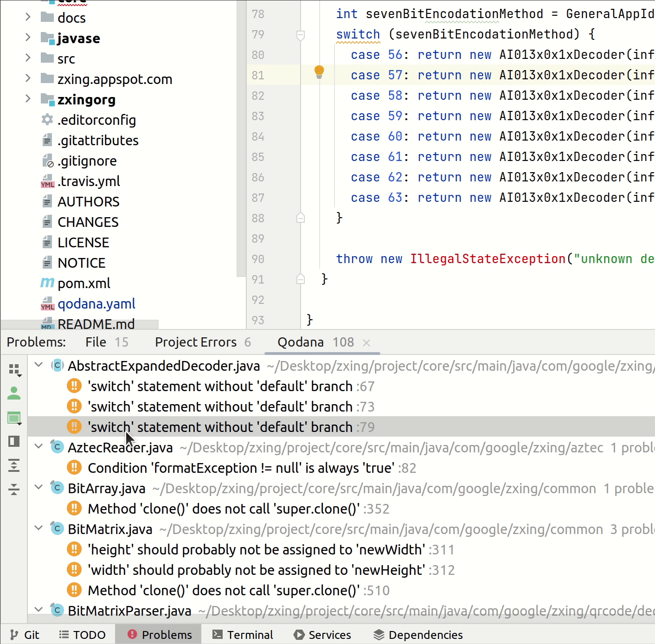Image resolution: width=655 pixels, height=644 pixels.
Task: Toggle code fold marker at line 79
Action: pos(301,35)
